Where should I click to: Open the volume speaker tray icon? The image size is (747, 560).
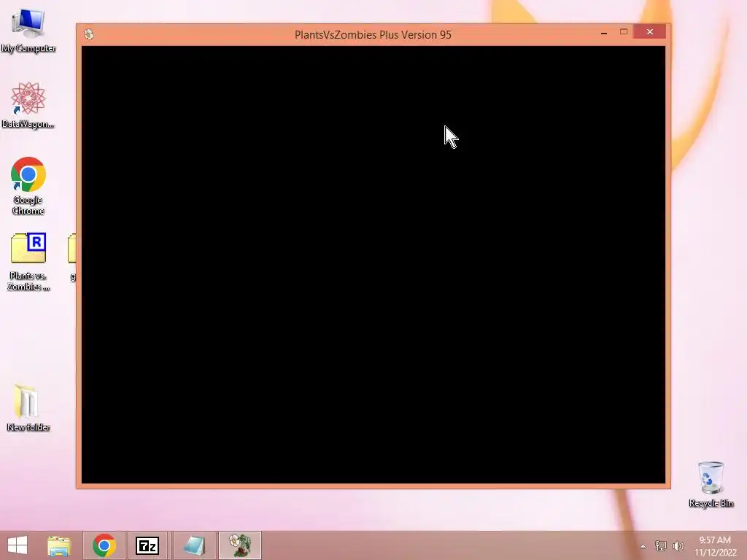point(678,545)
